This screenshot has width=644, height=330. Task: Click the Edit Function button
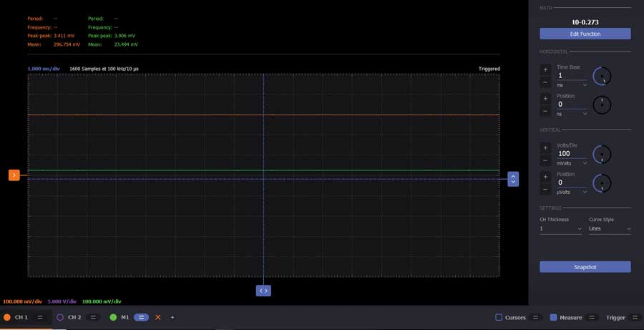(x=585, y=34)
